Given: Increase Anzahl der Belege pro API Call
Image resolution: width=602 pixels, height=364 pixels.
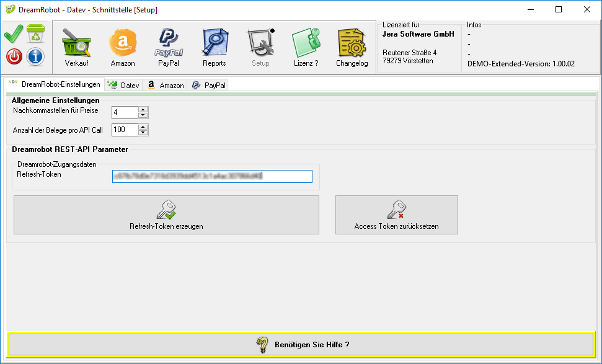Looking at the screenshot, I should click(x=143, y=127).
